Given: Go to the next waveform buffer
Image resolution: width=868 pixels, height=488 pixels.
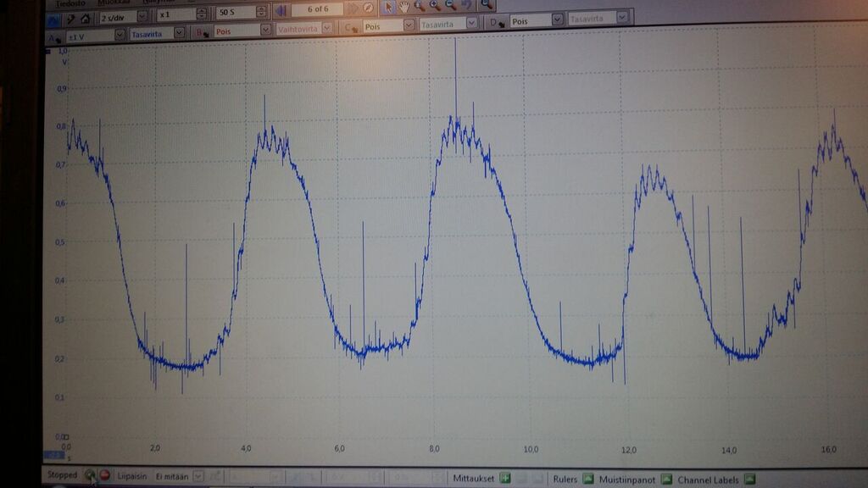Looking at the screenshot, I should [x=353, y=8].
